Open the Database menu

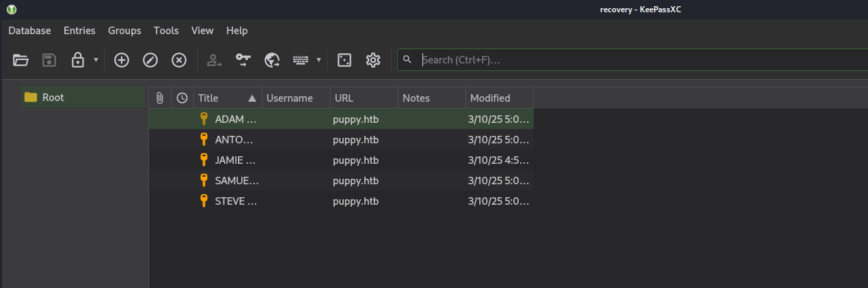coord(29,31)
